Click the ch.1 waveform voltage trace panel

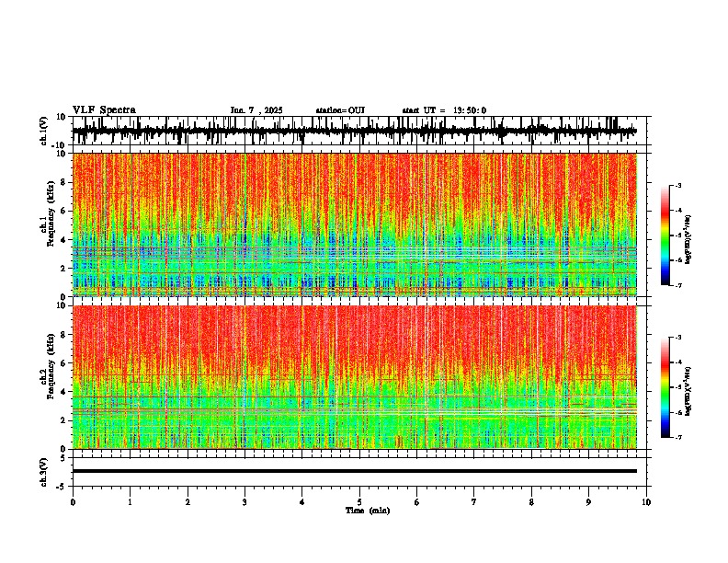[x=361, y=131]
